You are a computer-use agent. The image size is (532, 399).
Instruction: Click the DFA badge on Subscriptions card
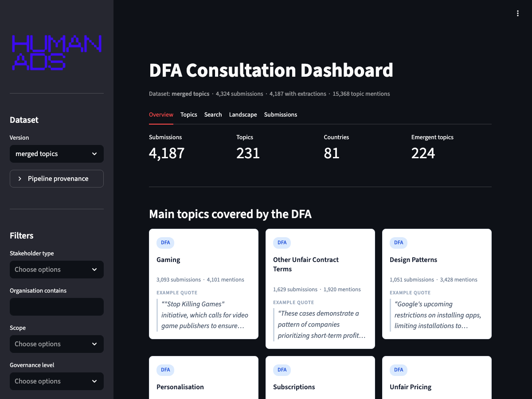pyautogui.click(x=282, y=370)
